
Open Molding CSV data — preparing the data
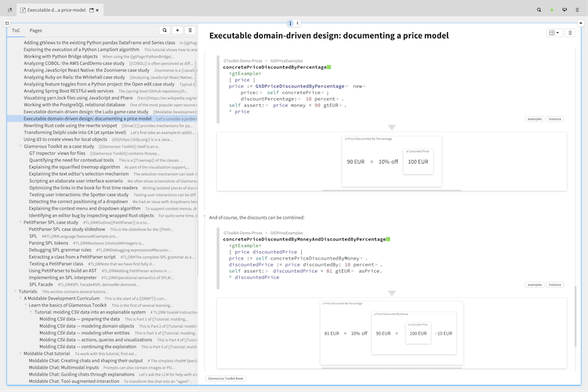click(x=79, y=319)
